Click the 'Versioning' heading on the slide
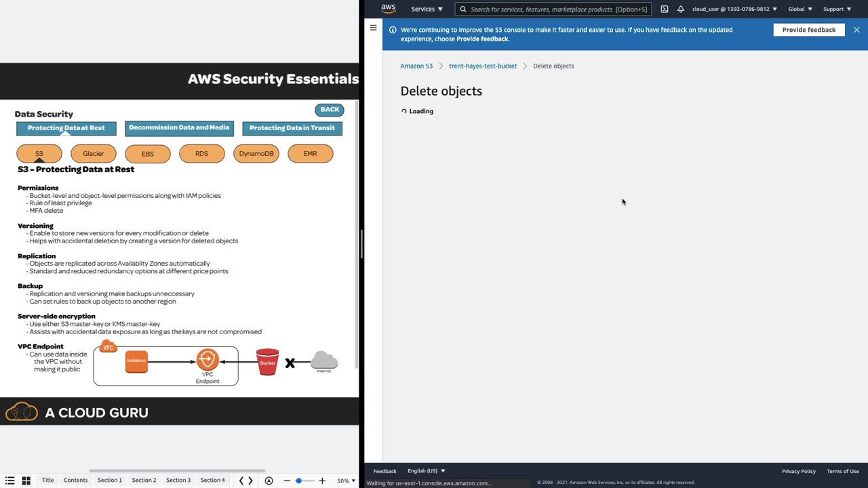The width and height of the screenshot is (868, 488). (35, 226)
